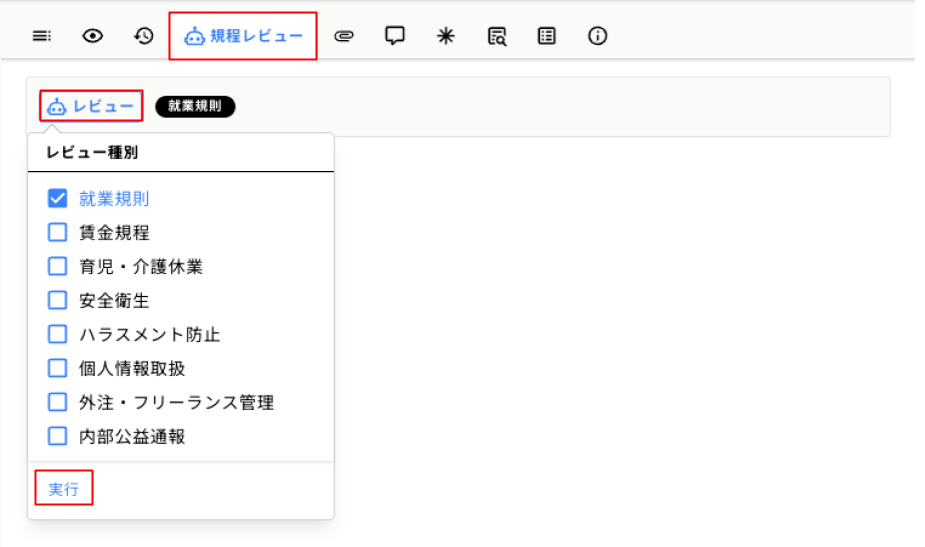Check the 個人情報取扱 option
Screen dimensions: 925x547
[x=58, y=368]
